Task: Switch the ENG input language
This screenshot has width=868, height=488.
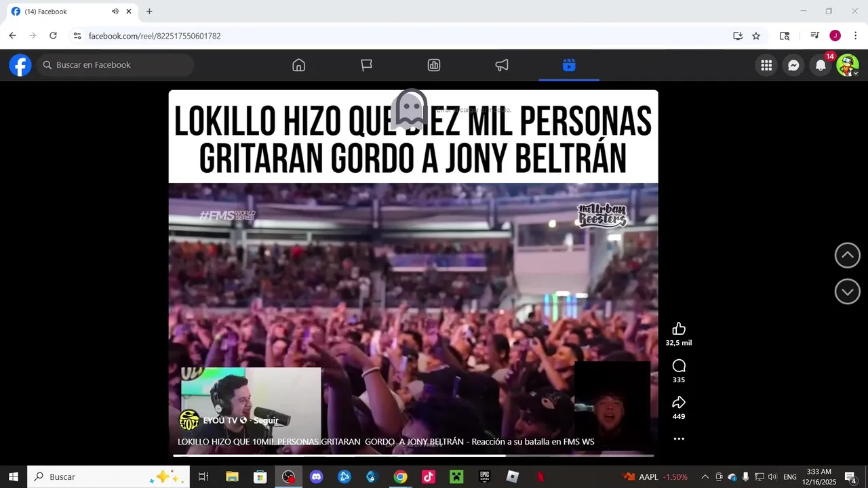Action: (790, 477)
